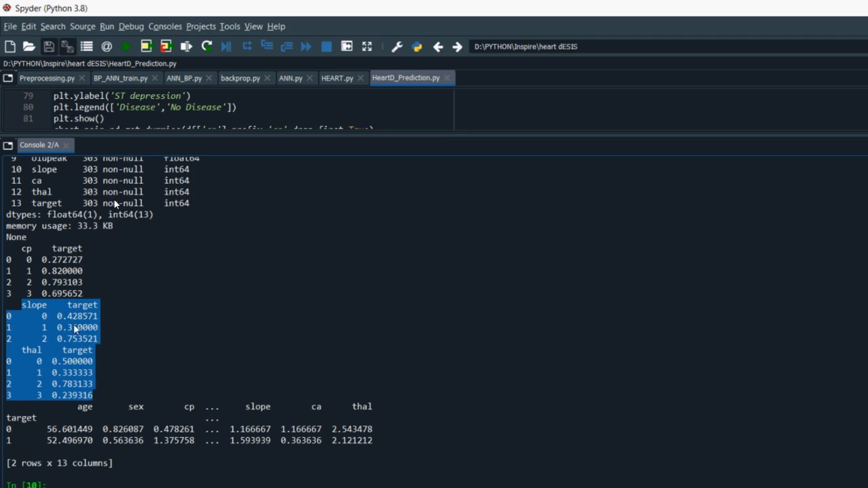Image resolution: width=868 pixels, height=488 pixels.
Task: Go back with the left arrow
Action: click(x=438, y=47)
